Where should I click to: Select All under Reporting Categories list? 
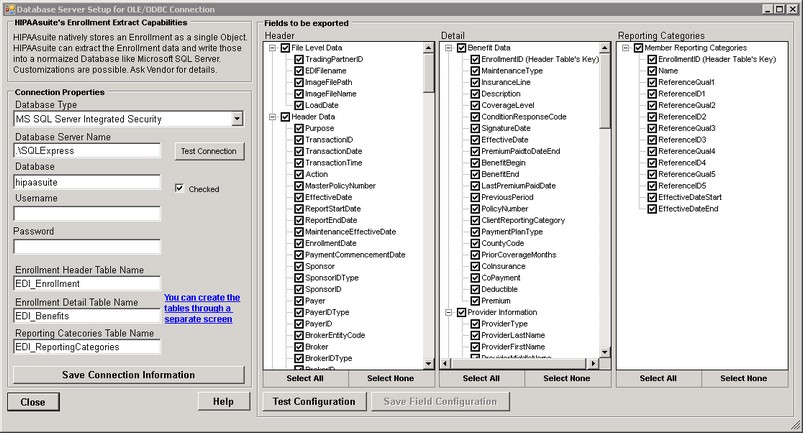[x=658, y=378]
